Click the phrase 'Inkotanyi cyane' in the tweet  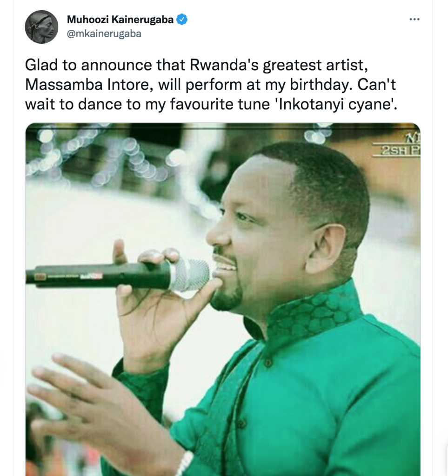(335, 104)
